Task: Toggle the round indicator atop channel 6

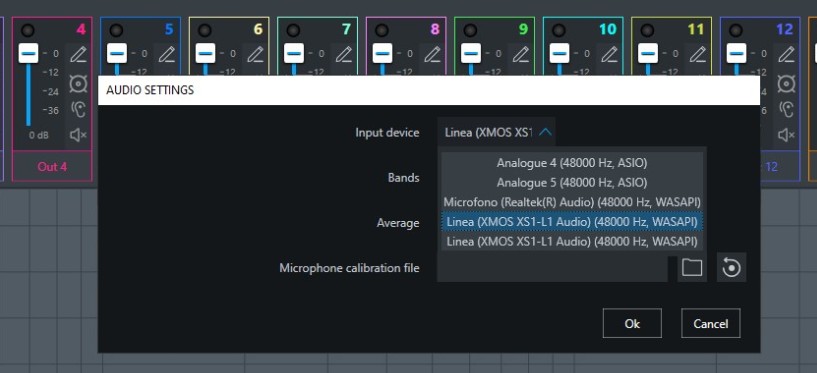Action: [205, 30]
